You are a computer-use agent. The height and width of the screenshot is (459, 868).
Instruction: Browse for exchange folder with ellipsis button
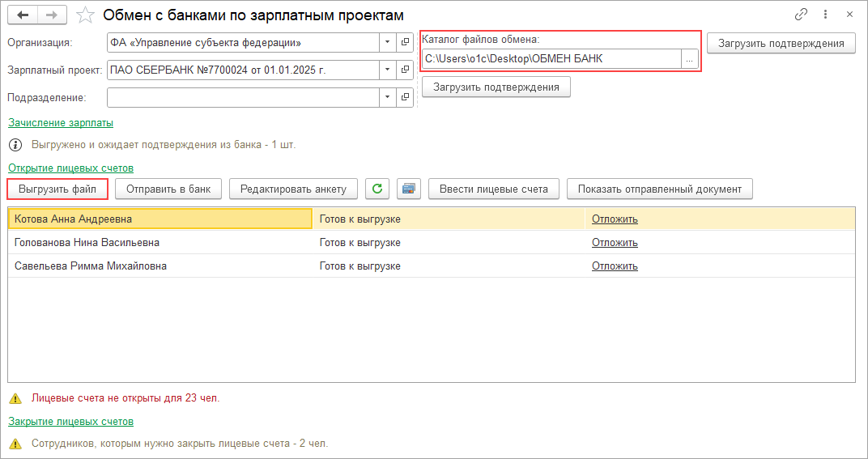[690, 59]
